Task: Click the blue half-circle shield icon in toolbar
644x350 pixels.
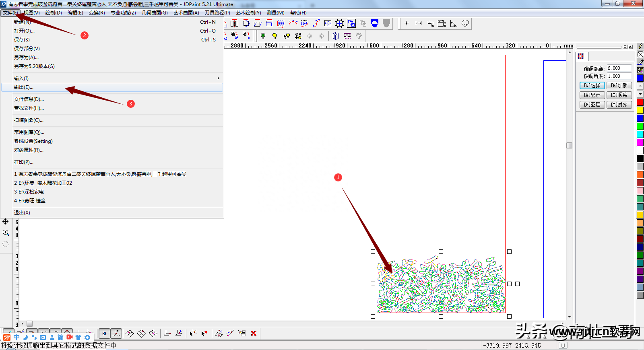Action: click(x=375, y=23)
